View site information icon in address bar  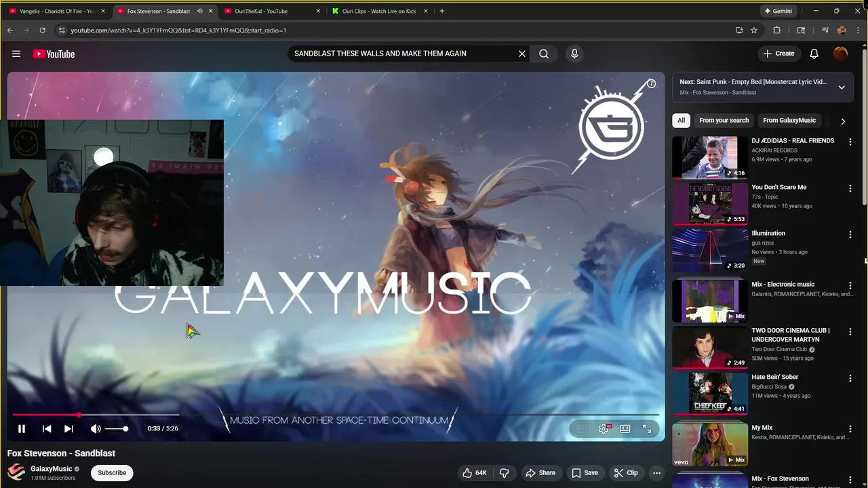[x=62, y=30]
